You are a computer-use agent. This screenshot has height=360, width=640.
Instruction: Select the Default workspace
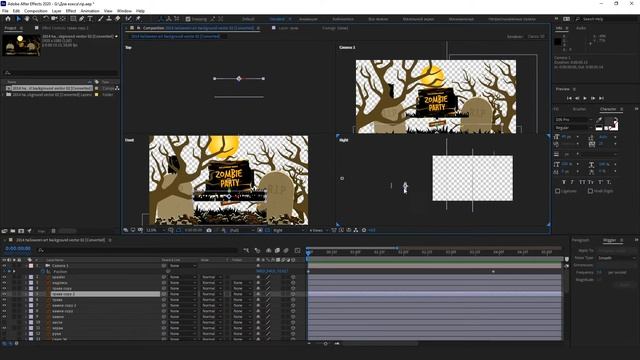click(x=248, y=19)
